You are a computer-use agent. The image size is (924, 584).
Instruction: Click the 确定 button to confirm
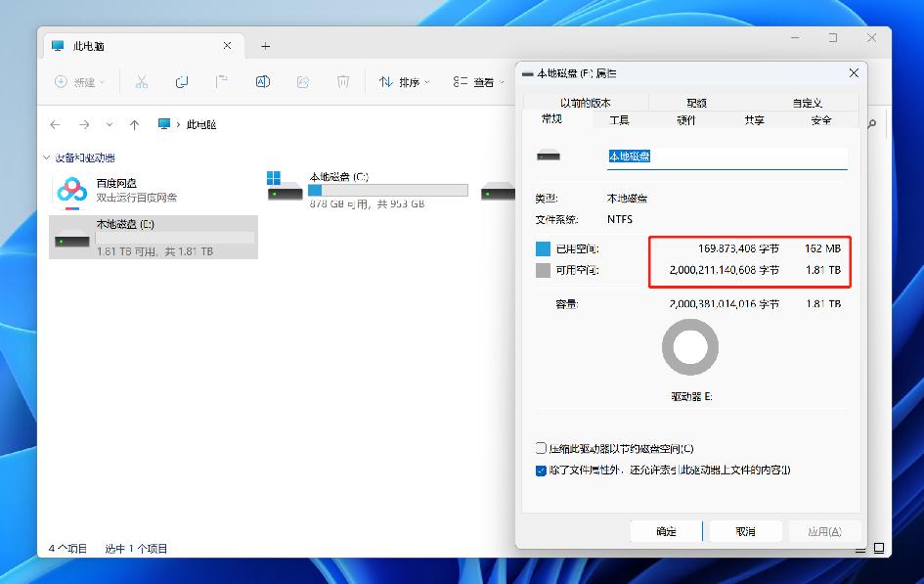(x=666, y=530)
